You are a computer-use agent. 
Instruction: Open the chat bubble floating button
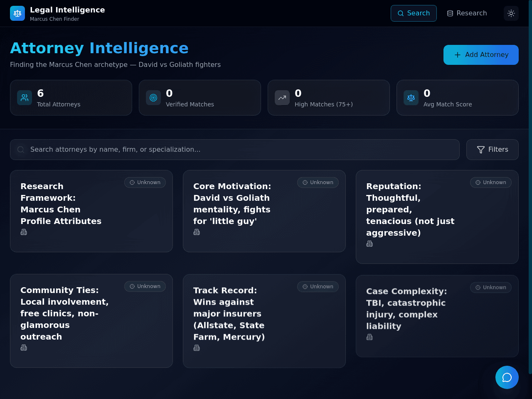pyautogui.click(x=507, y=377)
